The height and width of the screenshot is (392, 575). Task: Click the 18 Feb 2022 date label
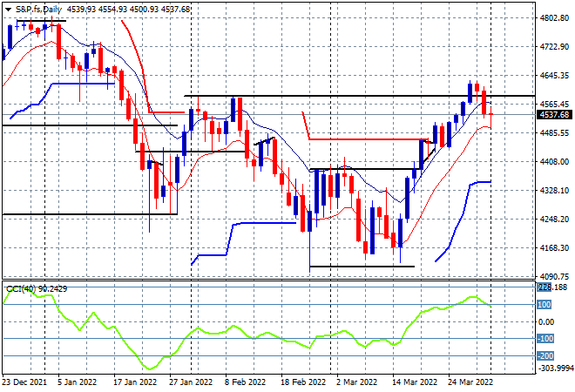click(x=303, y=382)
